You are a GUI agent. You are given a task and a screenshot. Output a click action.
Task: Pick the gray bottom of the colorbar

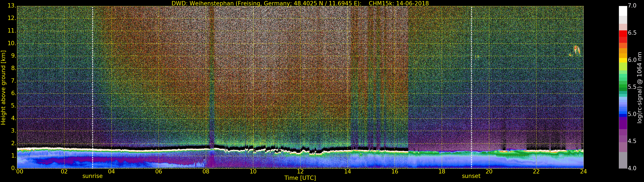coord(623,163)
